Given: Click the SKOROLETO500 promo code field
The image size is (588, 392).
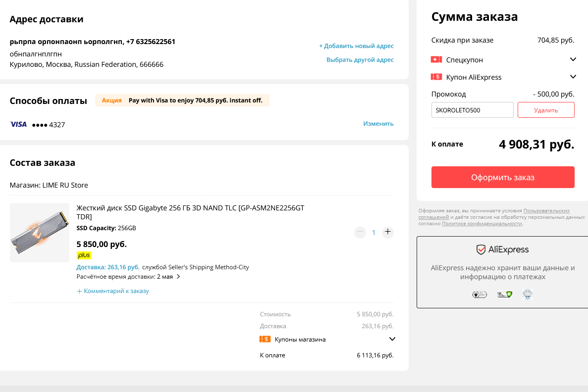Looking at the screenshot, I should click(472, 110).
